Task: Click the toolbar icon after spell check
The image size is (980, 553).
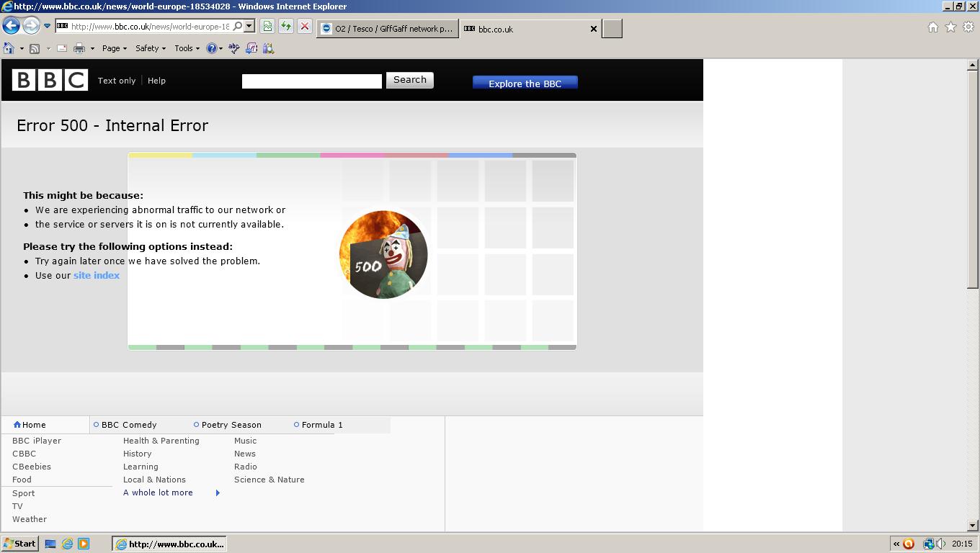Action: [x=251, y=48]
